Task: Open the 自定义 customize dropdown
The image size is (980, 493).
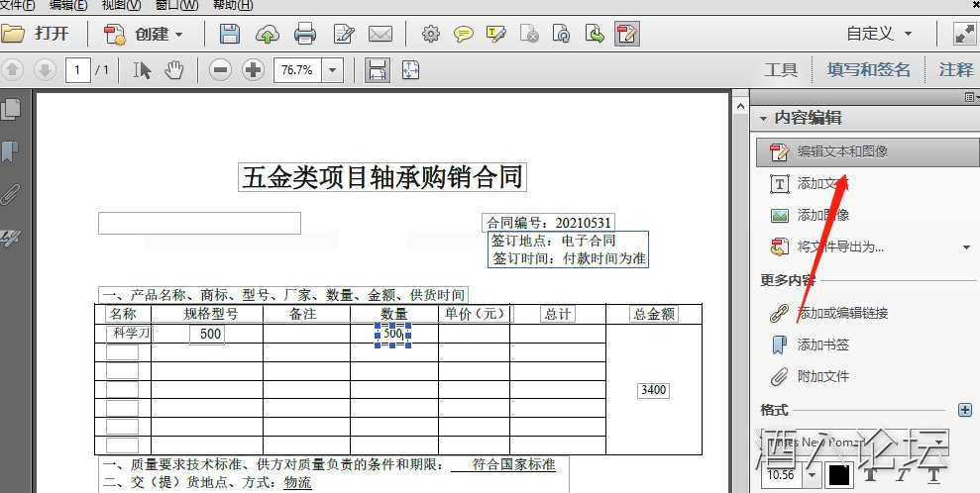Action: [x=879, y=34]
